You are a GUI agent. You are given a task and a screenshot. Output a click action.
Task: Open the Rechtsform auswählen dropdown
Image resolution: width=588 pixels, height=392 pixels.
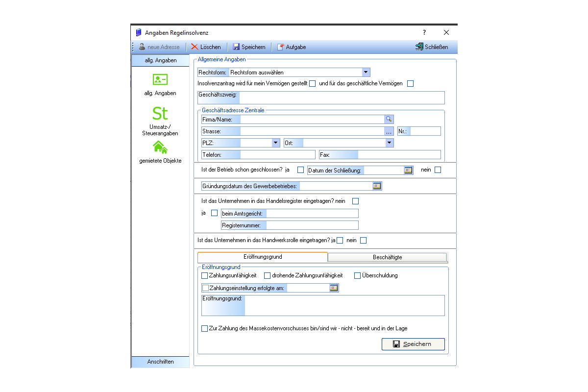point(366,72)
